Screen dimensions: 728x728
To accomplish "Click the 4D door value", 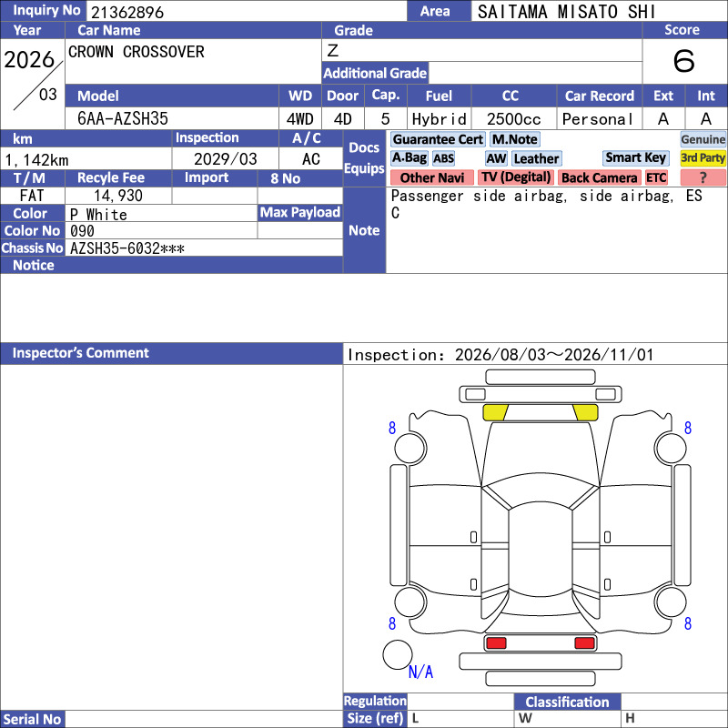I will coord(343,119).
